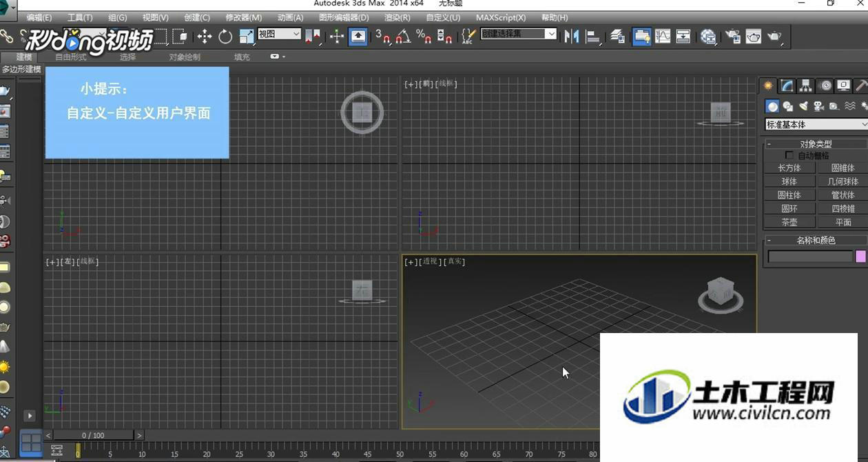Select the Geometry category icon
Screen dimensions: 868x462
(x=773, y=106)
